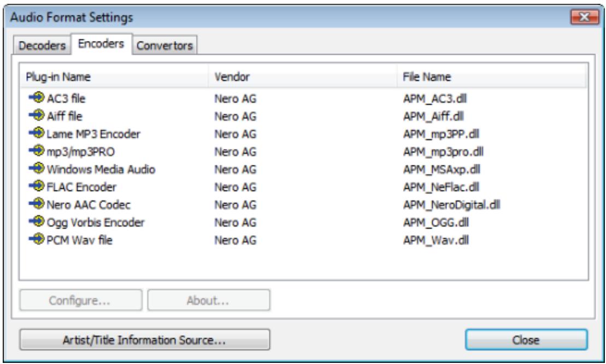The image size is (606, 364).
Task: Click the Windows Media Audio plug-in icon
Action: (37, 169)
